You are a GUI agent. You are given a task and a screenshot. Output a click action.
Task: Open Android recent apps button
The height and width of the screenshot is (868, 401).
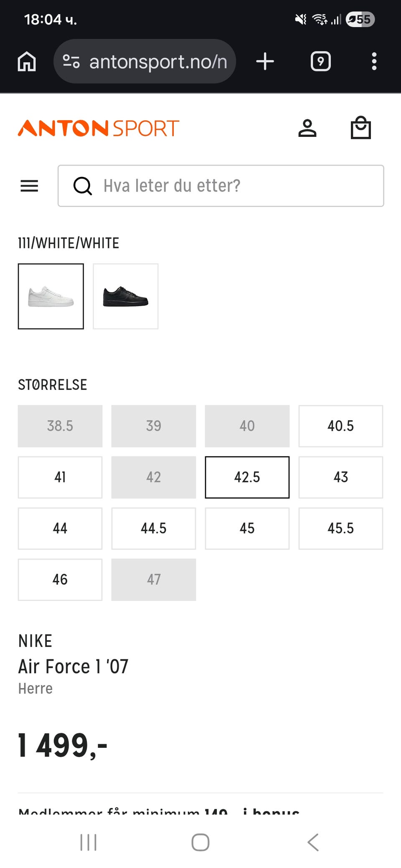pos(88,842)
